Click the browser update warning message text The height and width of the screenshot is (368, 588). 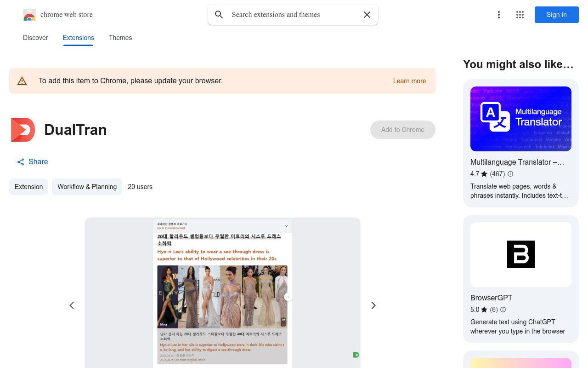(x=130, y=81)
